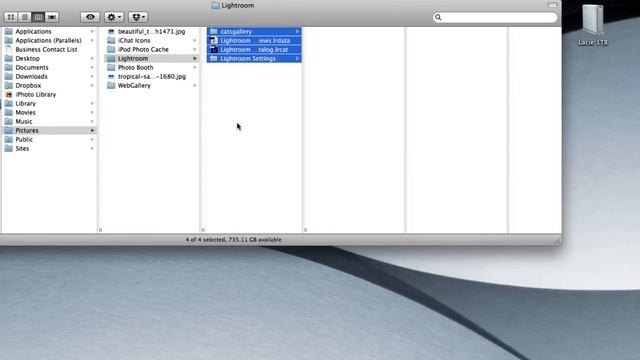Expand arrow next to WebGallery
This screenshot has width=640, height=360.
coord(195,85)
